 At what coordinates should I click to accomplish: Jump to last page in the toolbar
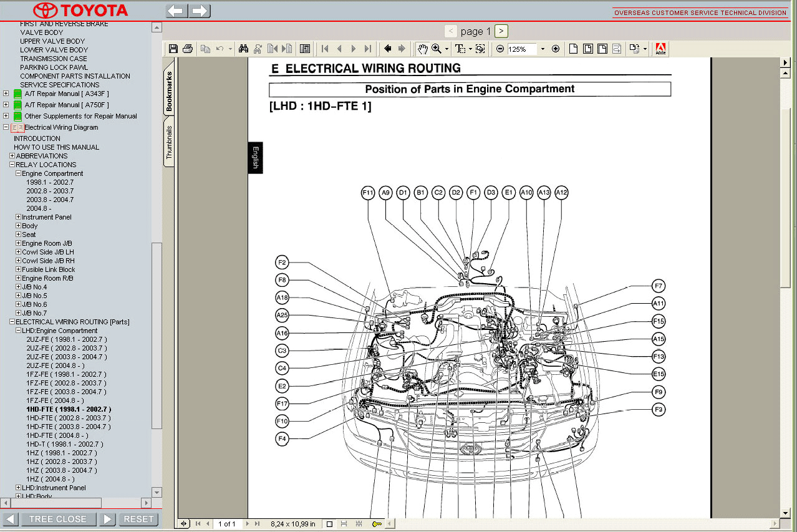pyautogui.click(x=368, y=49)
